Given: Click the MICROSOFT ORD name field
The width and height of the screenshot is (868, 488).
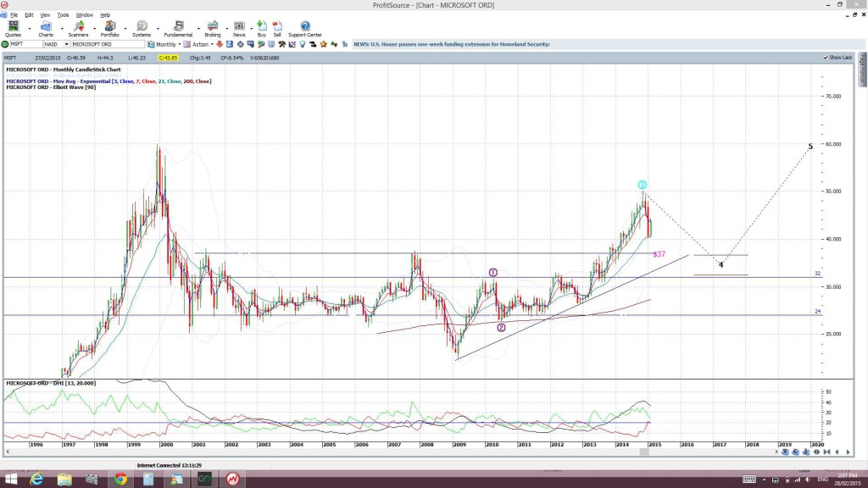Looking at the screenshot, I should click(x=108, y=44).
